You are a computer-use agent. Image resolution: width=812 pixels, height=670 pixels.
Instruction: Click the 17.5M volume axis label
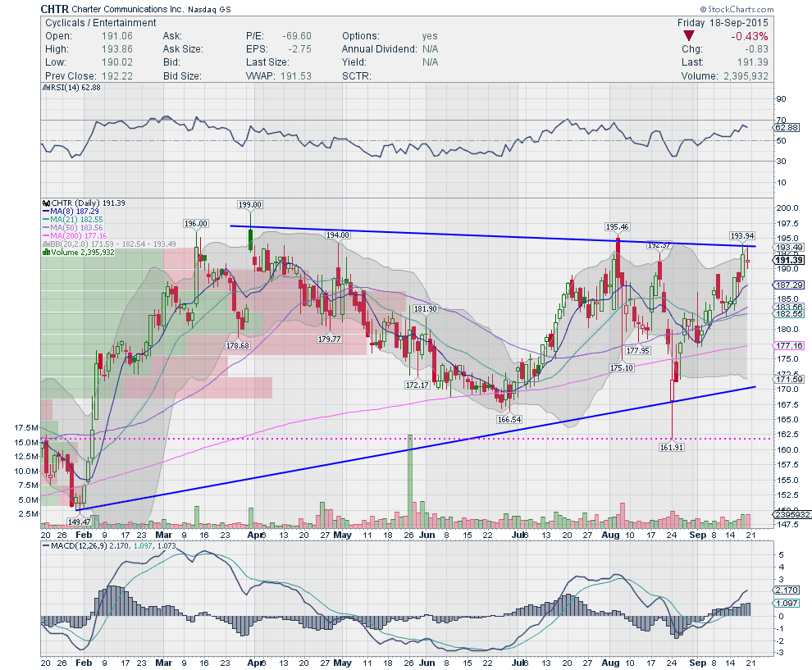[x=26, y=428]
